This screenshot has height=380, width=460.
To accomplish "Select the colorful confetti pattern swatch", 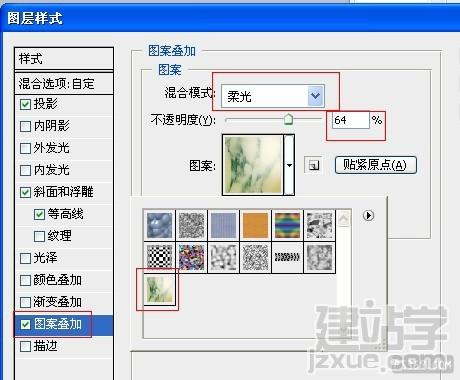I will coord(191,257).
